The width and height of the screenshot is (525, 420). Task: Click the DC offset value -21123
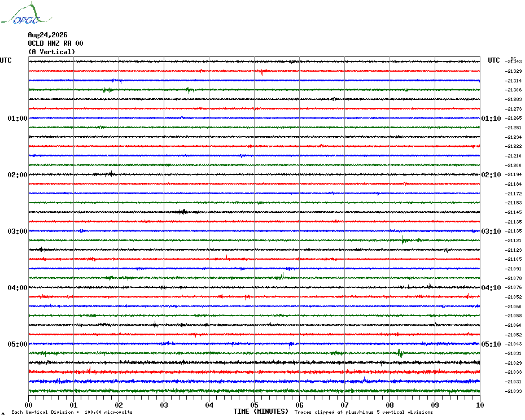pos(514,250)
